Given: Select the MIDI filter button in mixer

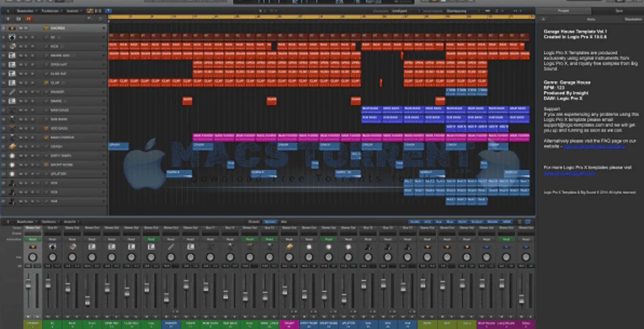Looking at the screenshot, I should (x=507, y=222).
